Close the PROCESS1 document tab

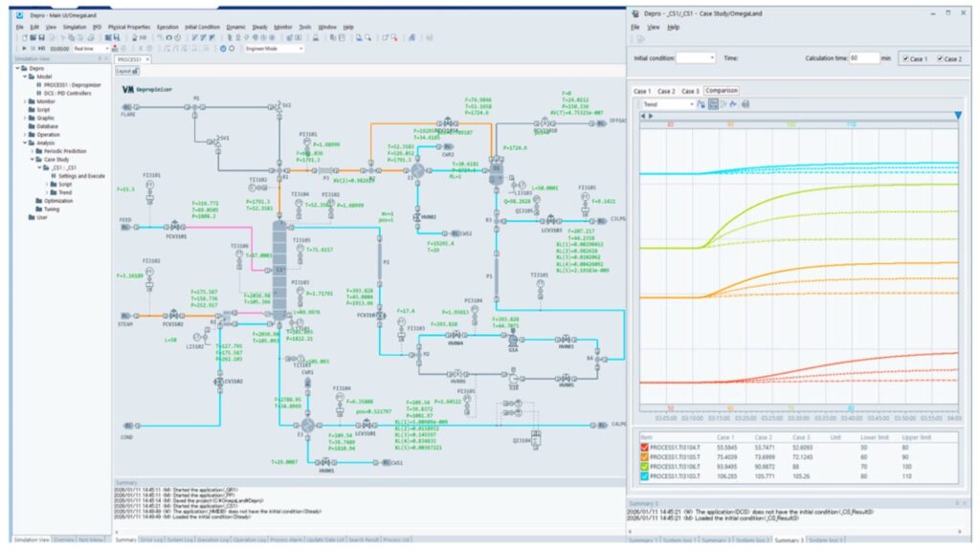(147, 59)
